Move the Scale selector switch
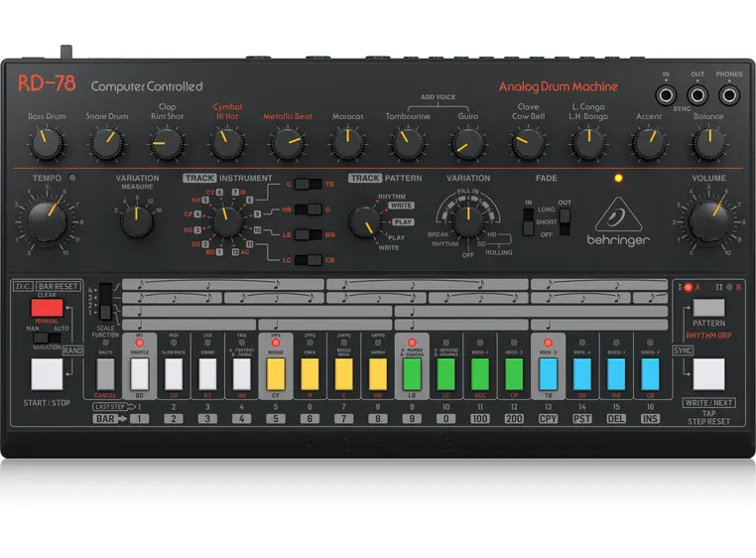The image size is (756, 558). tap(105, 302)
